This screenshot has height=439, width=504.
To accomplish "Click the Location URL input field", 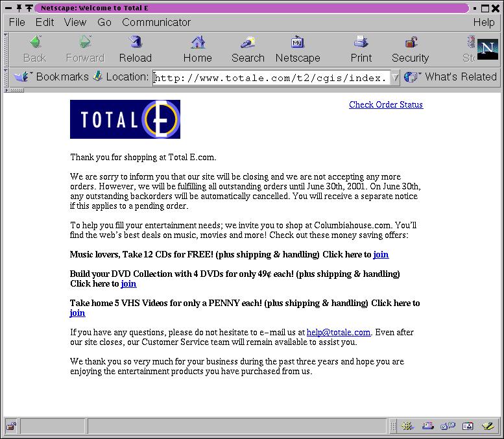I will 271,78.
